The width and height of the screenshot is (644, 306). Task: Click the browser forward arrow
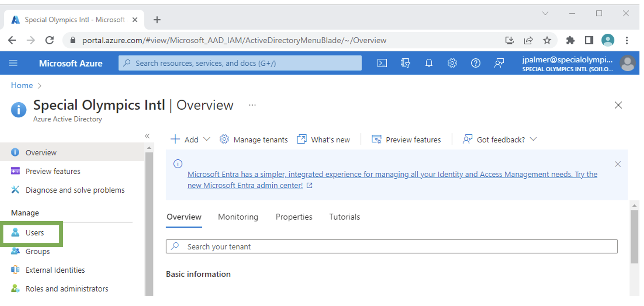(31, 40)
